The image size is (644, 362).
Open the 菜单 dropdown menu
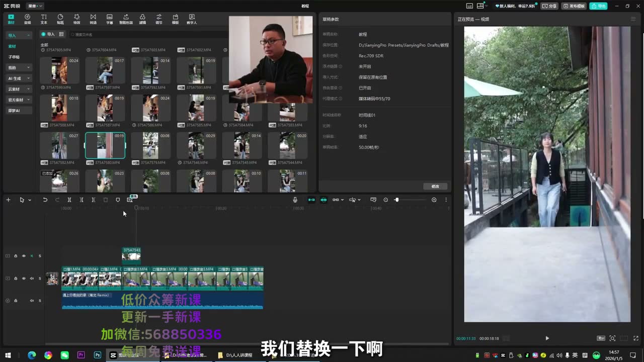pos(35,6)
